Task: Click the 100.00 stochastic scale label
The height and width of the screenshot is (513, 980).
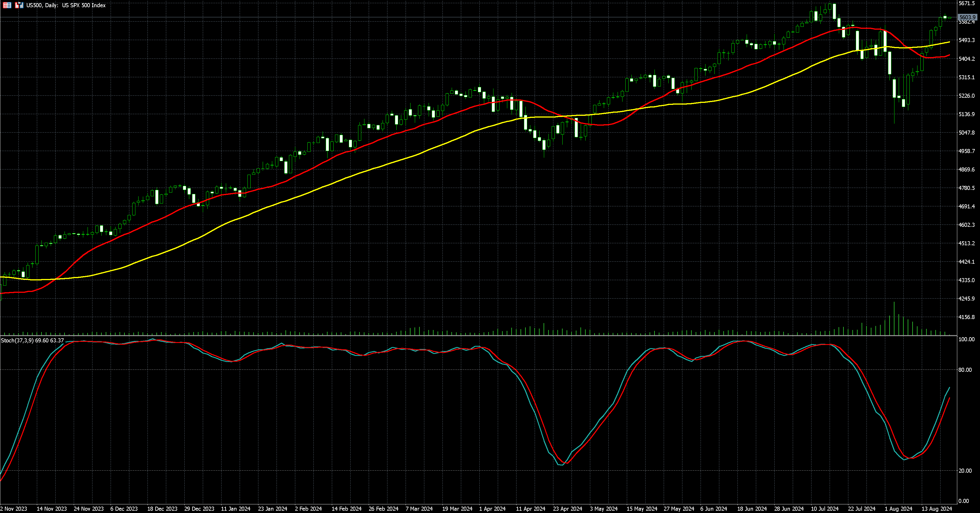Action: tap(966, 339)
